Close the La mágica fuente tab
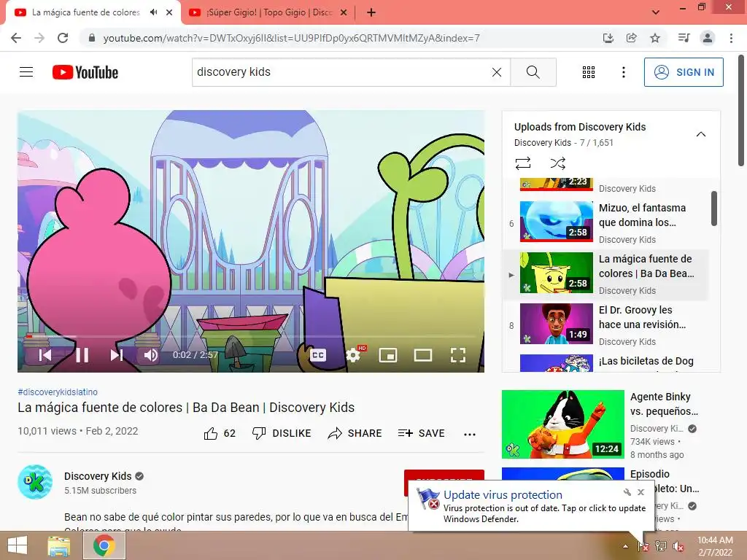747x560 pixels. [169, 12]
